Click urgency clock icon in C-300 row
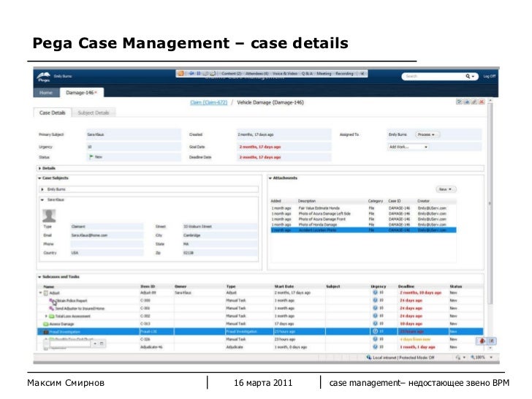Image resolution: width=532 pixels, height=399 pixels. (x=376, y=300)
